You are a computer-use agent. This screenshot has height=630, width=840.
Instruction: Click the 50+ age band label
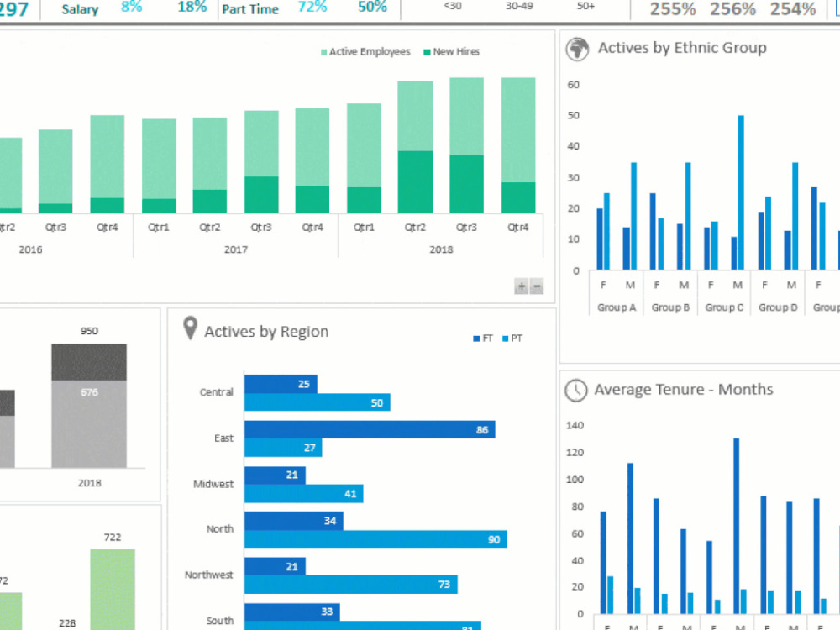(x=585, y=6)
